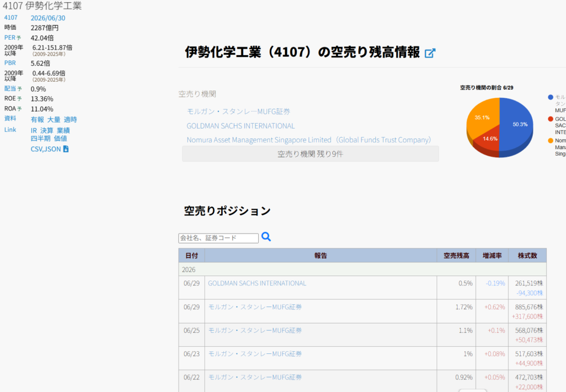Click the 11.04% ROA value
566x392 pixels.
(x=42, y=109)
